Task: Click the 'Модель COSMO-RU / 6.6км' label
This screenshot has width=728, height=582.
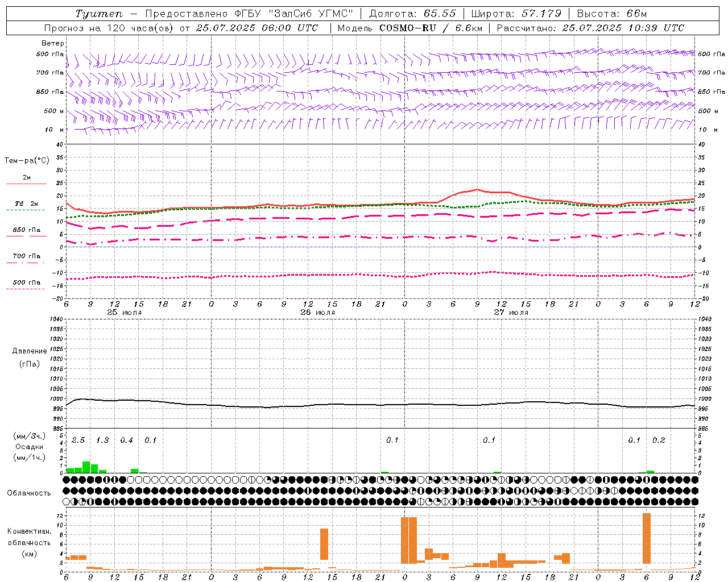Action: click(409, 28)
